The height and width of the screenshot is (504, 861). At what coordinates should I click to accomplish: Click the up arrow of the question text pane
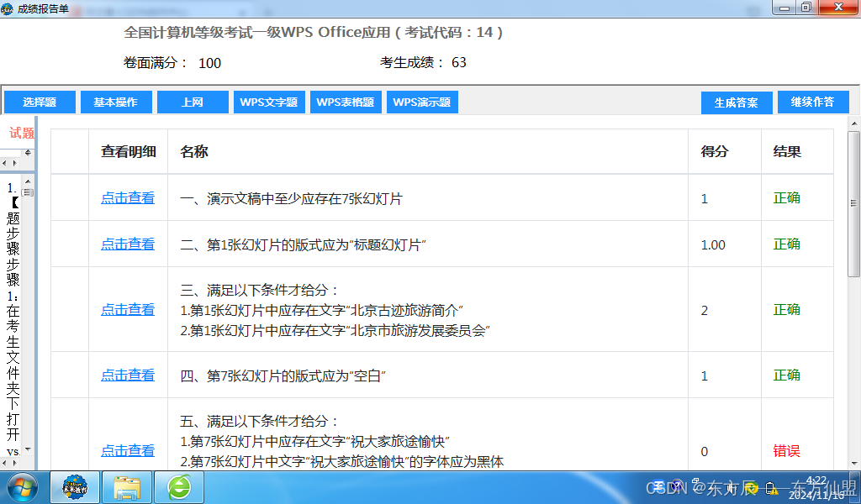coord(28,181)
